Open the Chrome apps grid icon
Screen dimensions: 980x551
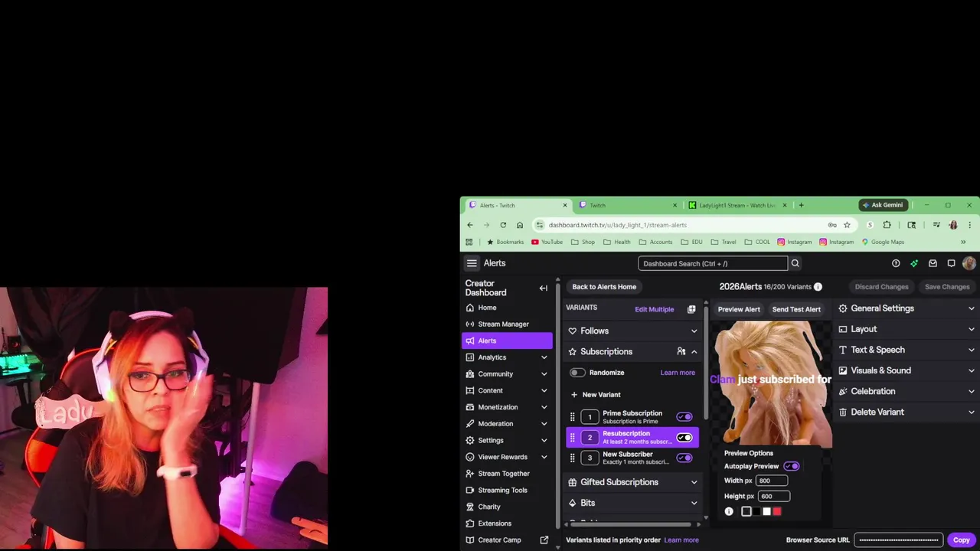469,242
